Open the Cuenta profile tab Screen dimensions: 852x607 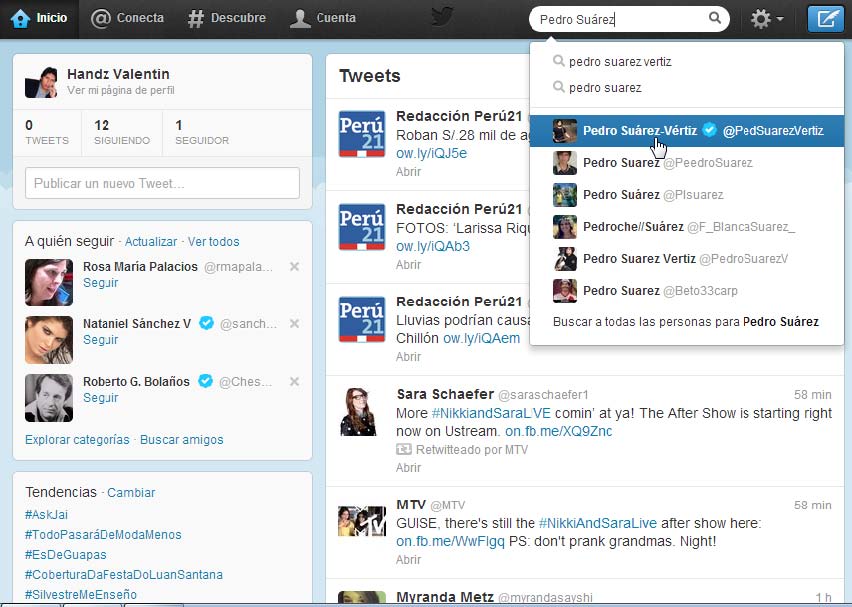(322, 18)
